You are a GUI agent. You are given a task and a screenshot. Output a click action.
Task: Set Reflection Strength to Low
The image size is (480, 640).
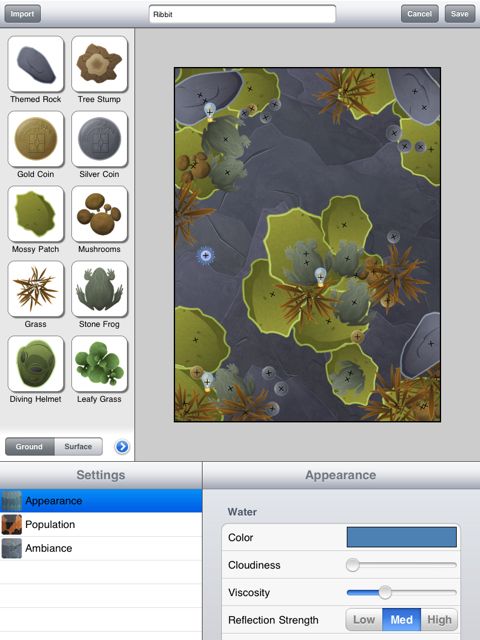[x=364, y=620]
